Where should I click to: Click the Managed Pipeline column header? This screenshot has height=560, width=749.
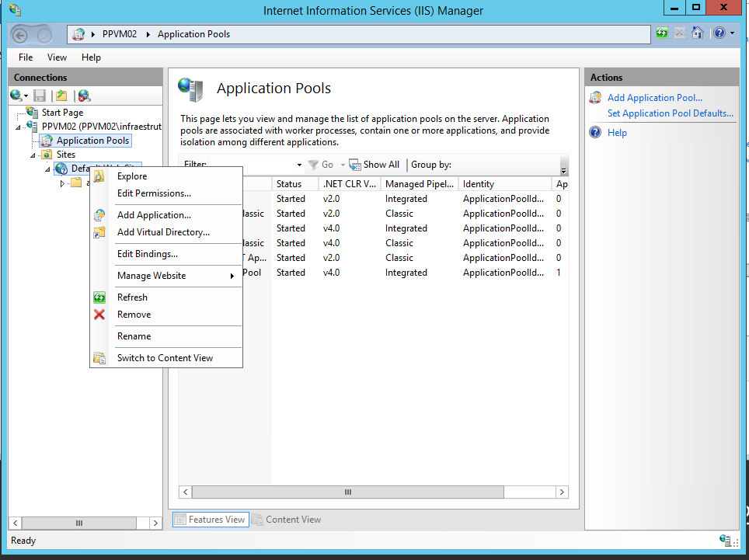click(x=420, y=184)
